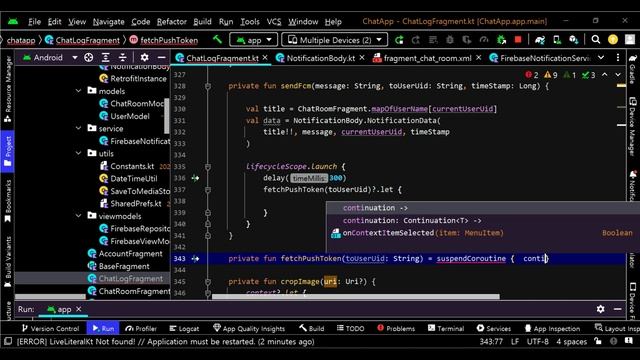Click Apply Changes and Restart Activity icon

click(416, 40)
